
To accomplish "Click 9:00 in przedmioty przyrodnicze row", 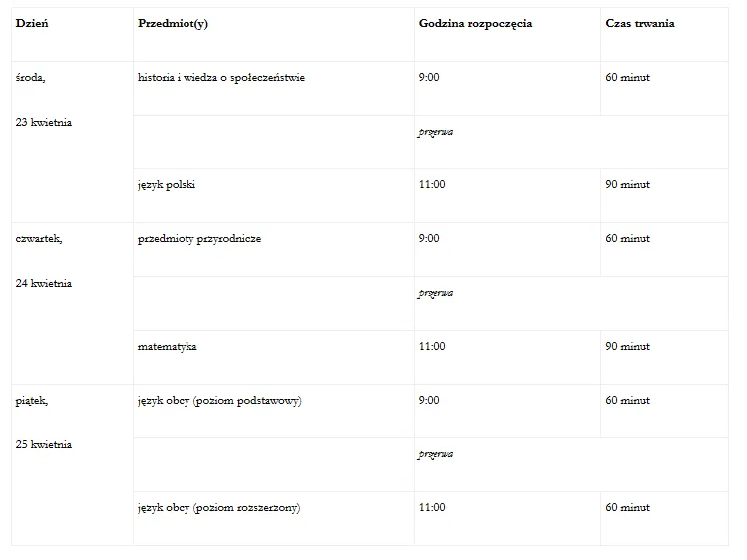I will [x=429, y=238].
